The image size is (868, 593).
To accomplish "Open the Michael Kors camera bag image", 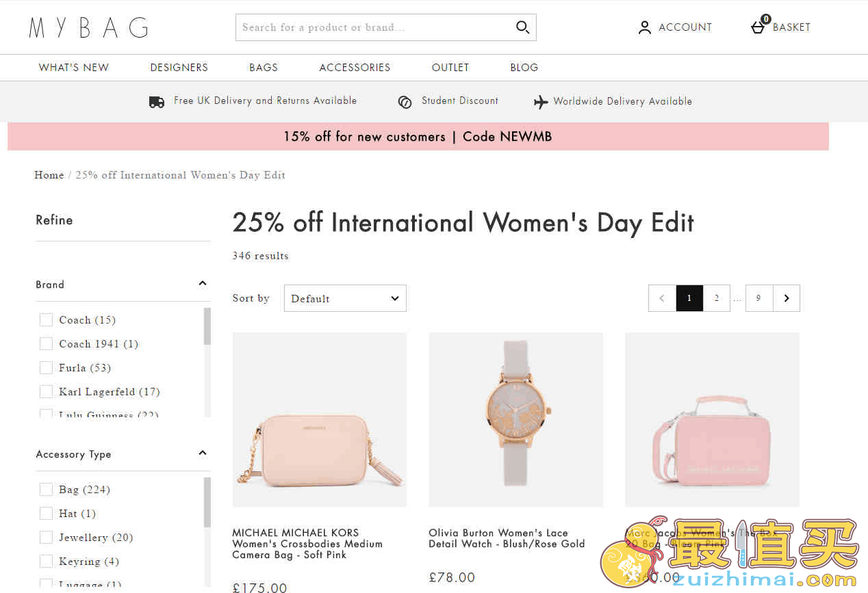I will [320, 420].
